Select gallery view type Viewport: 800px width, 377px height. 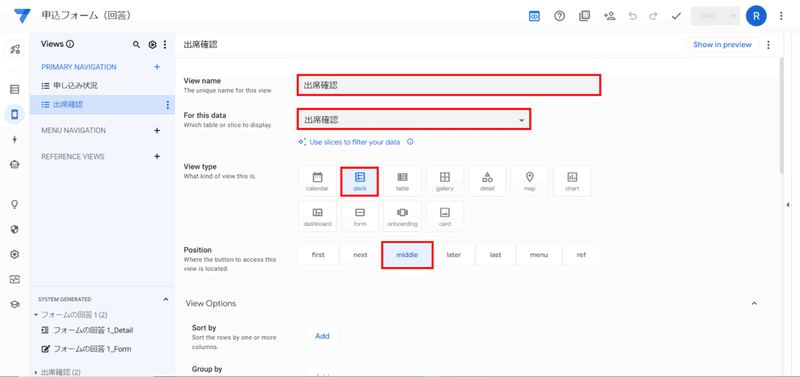coord(445,181)
